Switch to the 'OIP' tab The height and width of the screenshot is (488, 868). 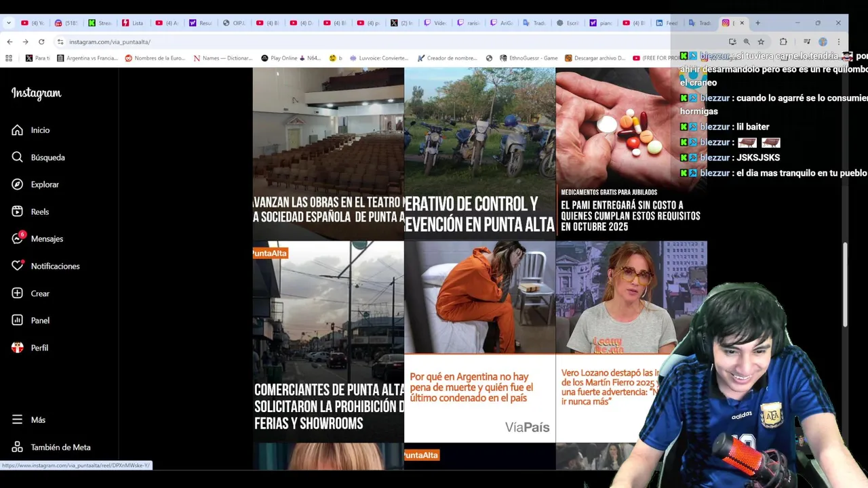tap(234, 23)
